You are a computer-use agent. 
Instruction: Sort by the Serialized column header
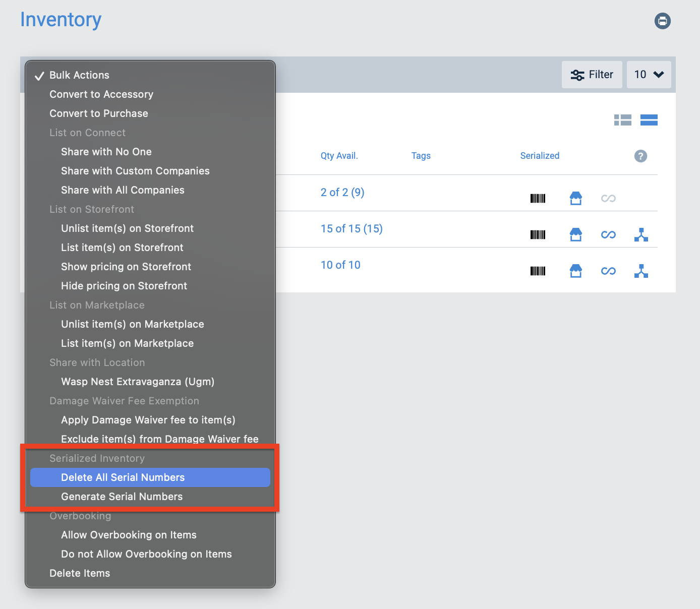tap(540, 156)
